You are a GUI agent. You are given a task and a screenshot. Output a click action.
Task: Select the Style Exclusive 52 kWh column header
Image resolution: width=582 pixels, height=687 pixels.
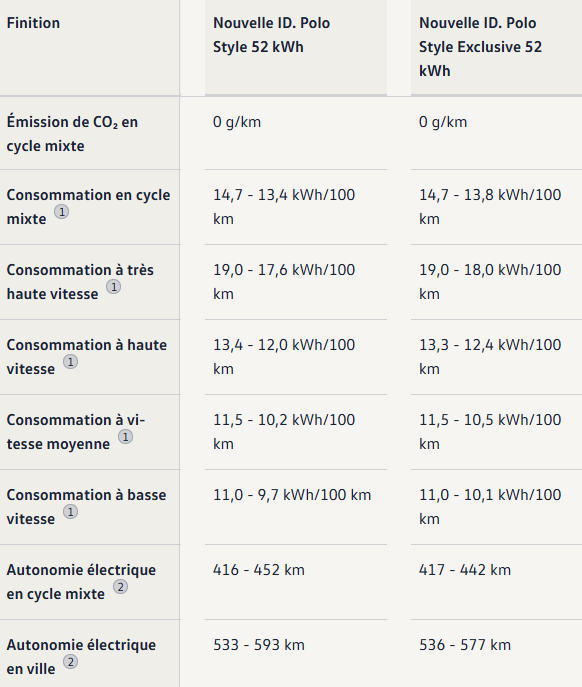[480, 47]
